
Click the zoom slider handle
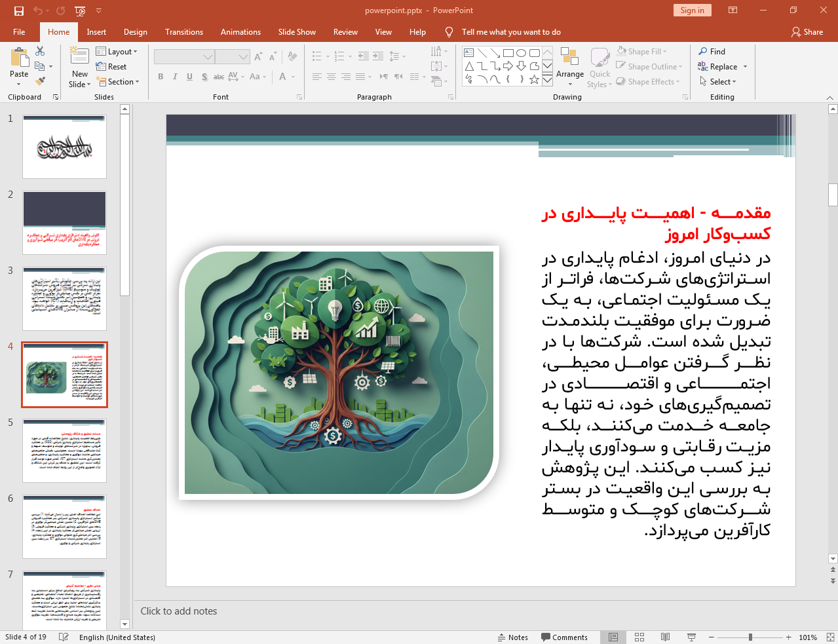pos(750,637)
